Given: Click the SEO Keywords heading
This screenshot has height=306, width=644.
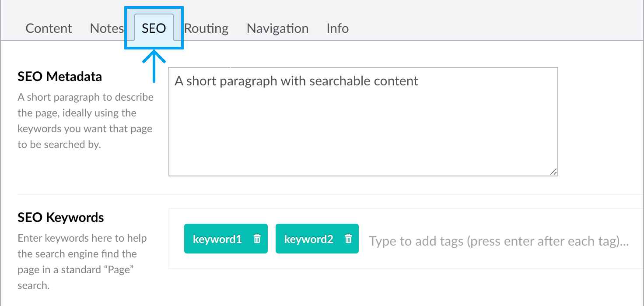Looking at the screenshot, I should point(61,218).
